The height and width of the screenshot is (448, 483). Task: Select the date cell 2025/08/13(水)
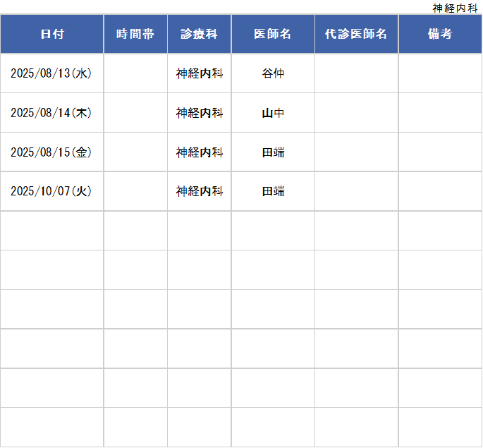coord(51,73)
